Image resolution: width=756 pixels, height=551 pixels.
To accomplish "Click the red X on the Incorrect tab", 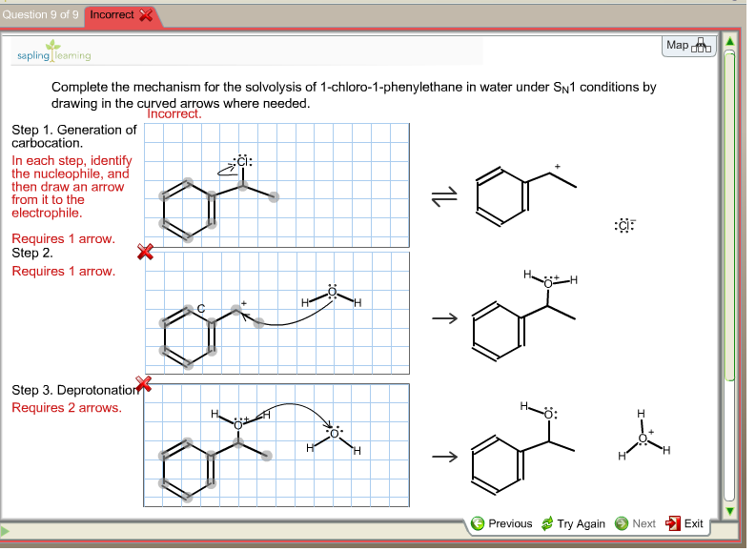I will (x=146, y=15).
